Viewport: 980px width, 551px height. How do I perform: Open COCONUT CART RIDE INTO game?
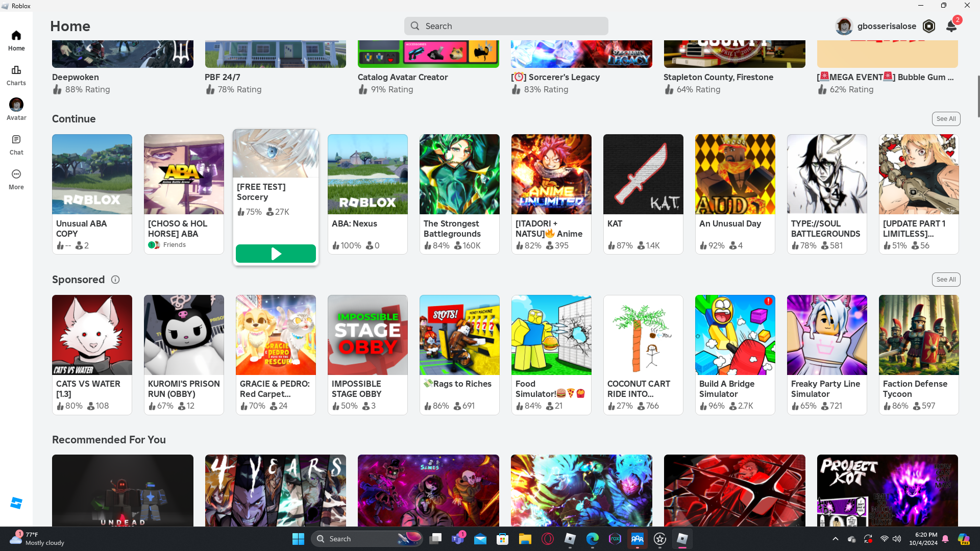click(x=643, y=355)
